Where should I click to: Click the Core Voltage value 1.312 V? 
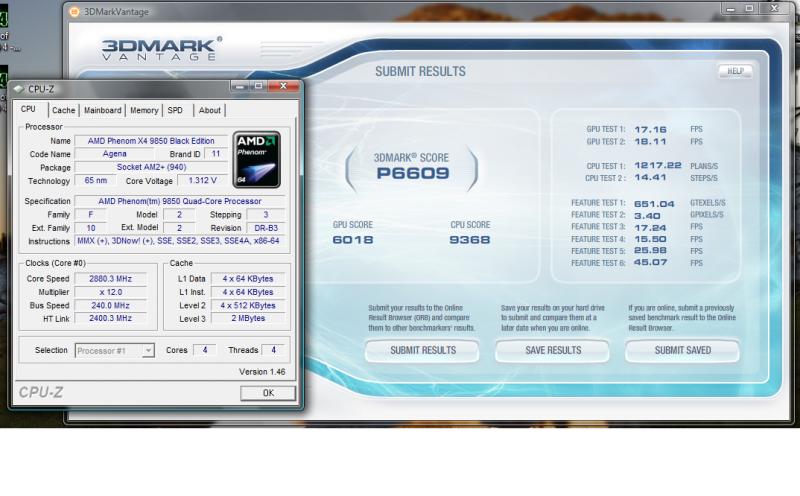202,181
